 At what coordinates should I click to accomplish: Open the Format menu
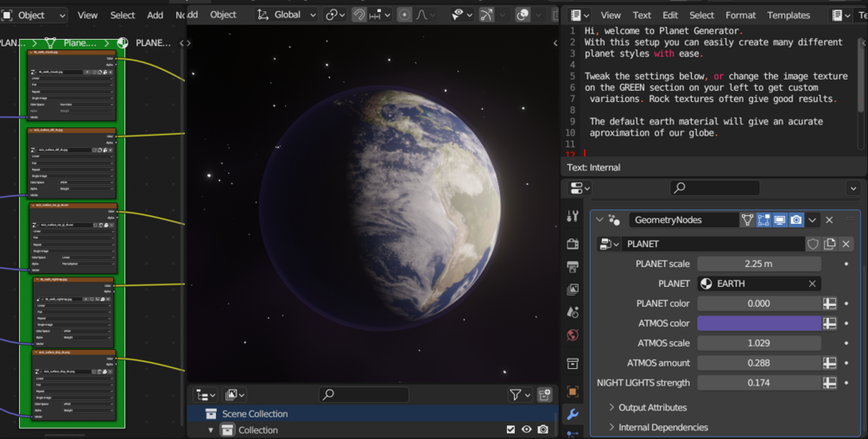(740, 15)
